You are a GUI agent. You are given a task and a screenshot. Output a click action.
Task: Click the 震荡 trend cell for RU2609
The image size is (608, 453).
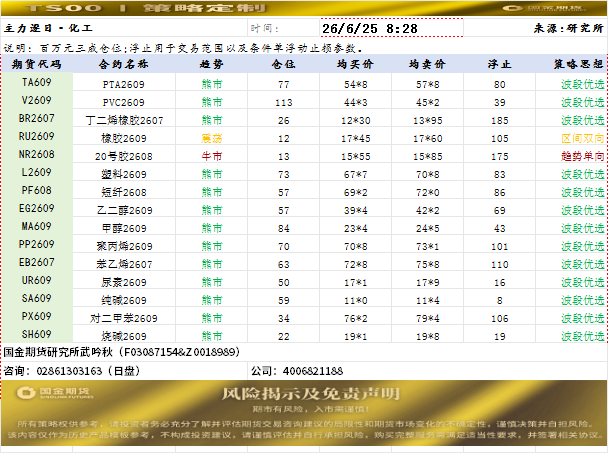(x=211, y=138)
